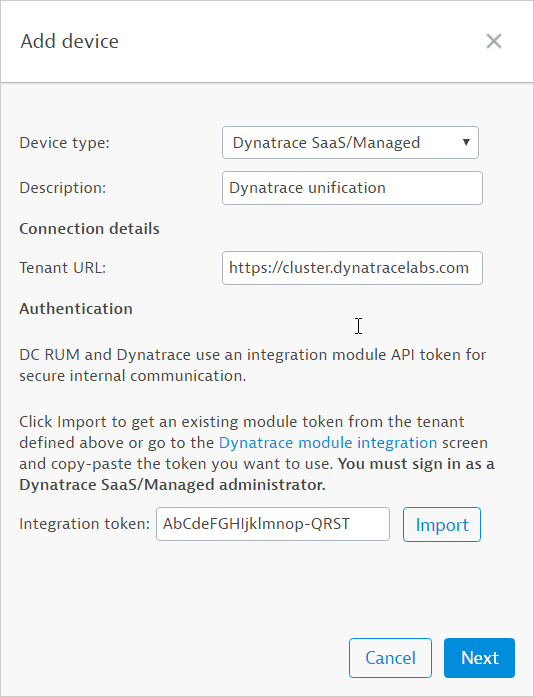Image resolution: width=534 pixels, height=697 pixels.
Task: Click the Integration token label
Action: (84, 524)
